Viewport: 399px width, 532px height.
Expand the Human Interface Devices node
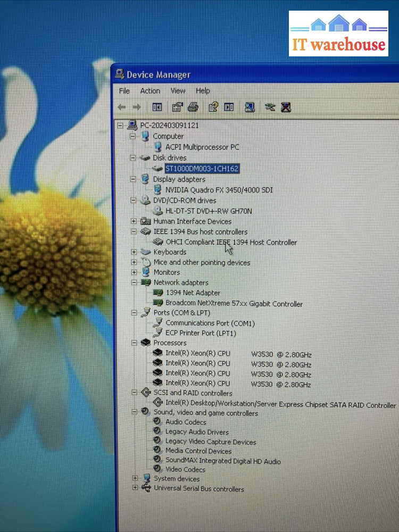click(134, 221)
